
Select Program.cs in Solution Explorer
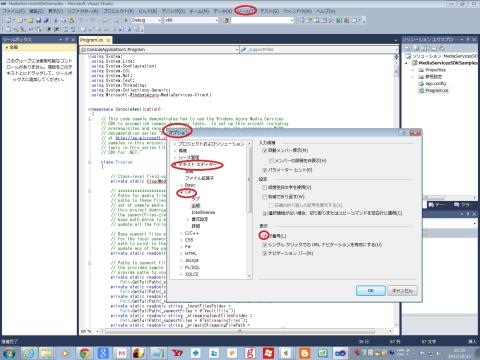point(437,91)
